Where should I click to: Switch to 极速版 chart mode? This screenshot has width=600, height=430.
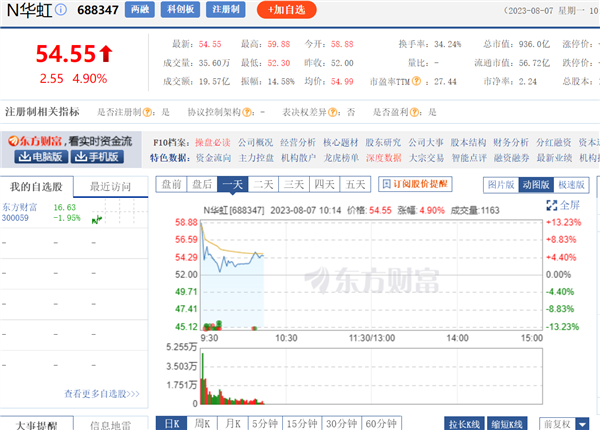tap(571, 185)
